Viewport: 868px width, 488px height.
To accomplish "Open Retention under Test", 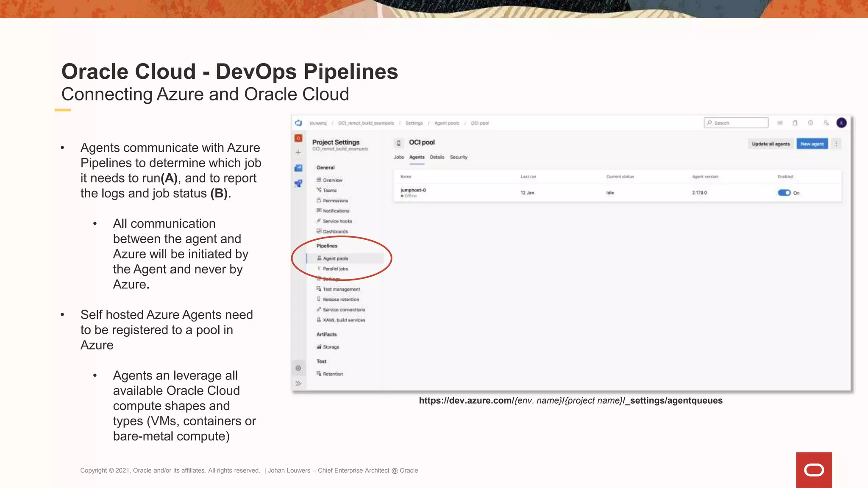I will point(333,374).
